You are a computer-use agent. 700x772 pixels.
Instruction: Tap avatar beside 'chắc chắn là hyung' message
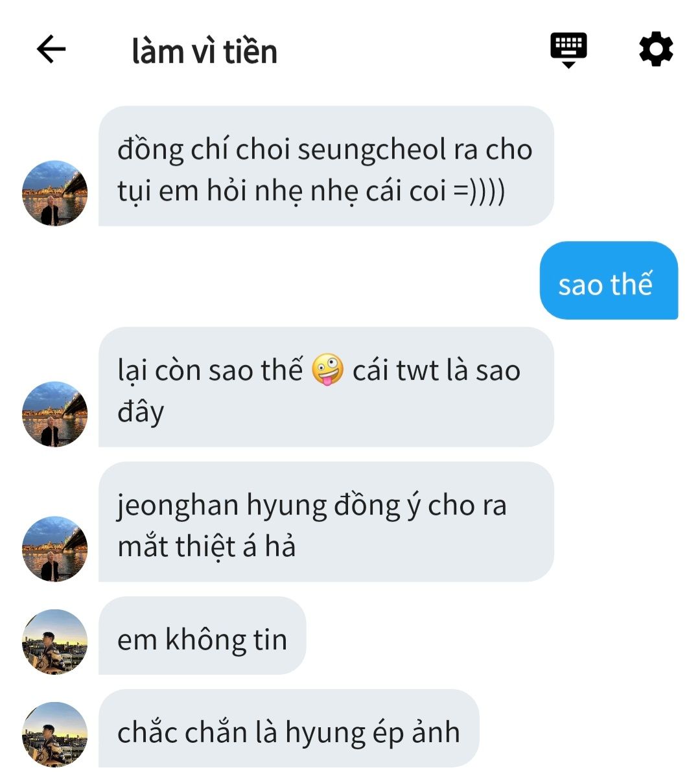coord(54,734)
